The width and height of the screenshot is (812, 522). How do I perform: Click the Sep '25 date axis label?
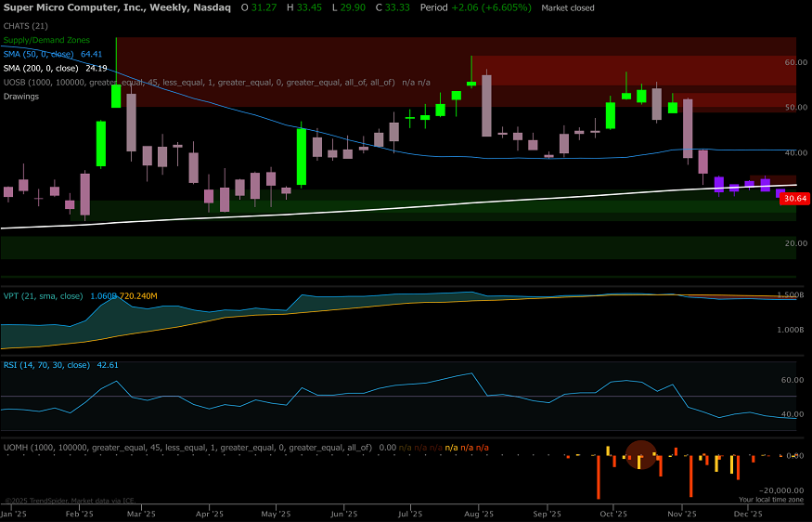(x=548, y=514)
